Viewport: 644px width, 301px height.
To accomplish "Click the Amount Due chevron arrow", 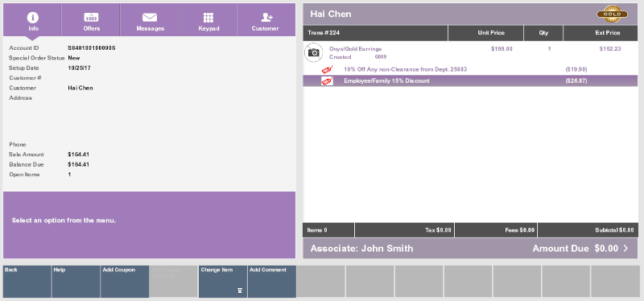I will coord(626,249).
